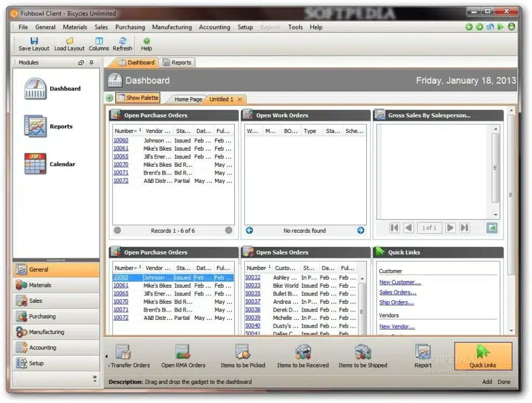The height and width of the screenshot is (403, 532).
Task: Select the Sales module group
Action: [56, 301]
